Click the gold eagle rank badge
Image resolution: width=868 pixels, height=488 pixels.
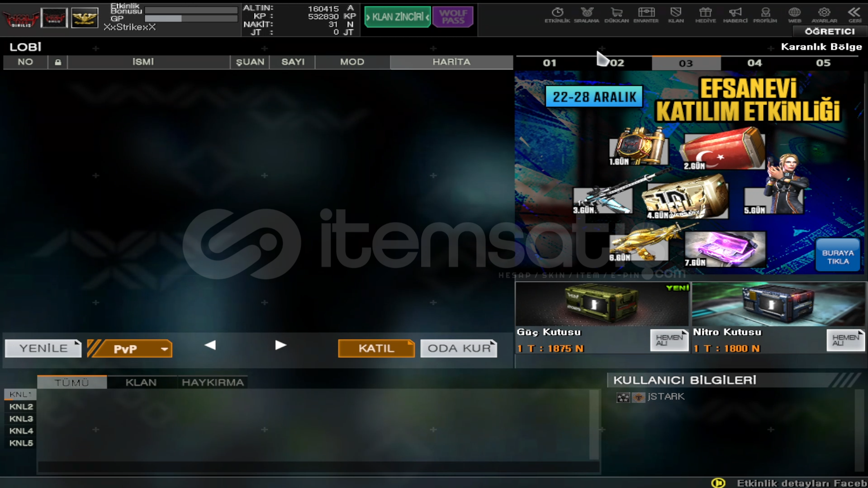click(85, 18)
